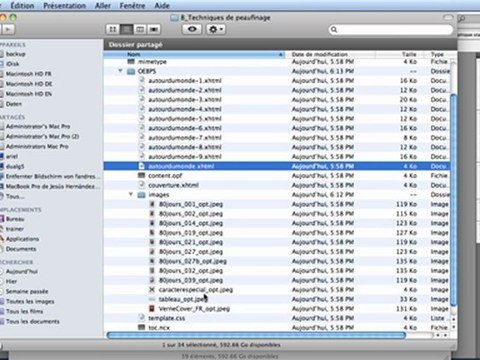Select the 80jours_019_opt.jpeg file

click(191, 233)
